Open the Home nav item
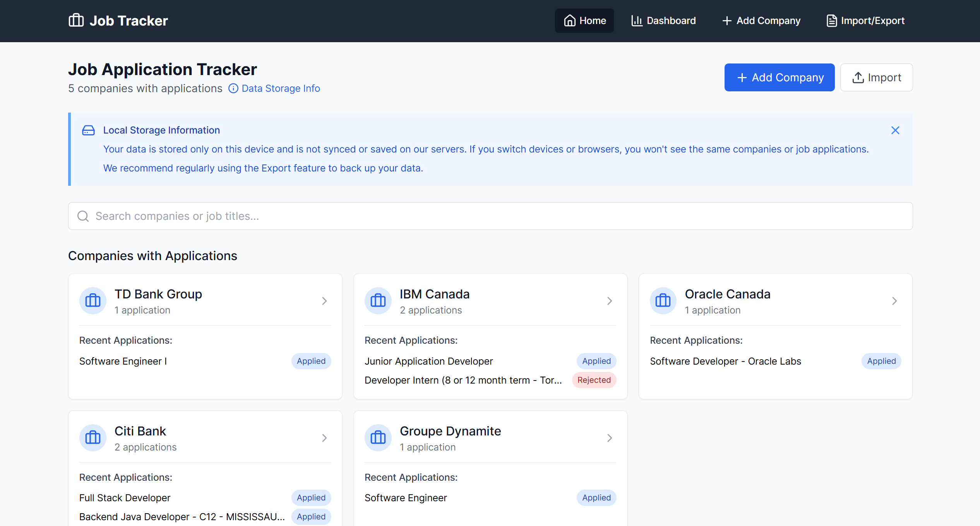 [584, 21]
